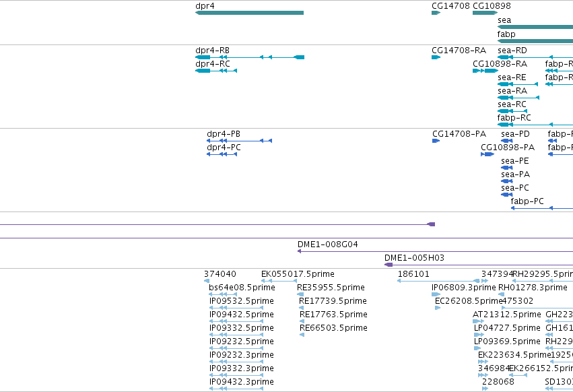Image resolution: width=573 pixels, height=392 pixels.
Task: Select the RE17763.5prime EST
Action: [302, 321]
